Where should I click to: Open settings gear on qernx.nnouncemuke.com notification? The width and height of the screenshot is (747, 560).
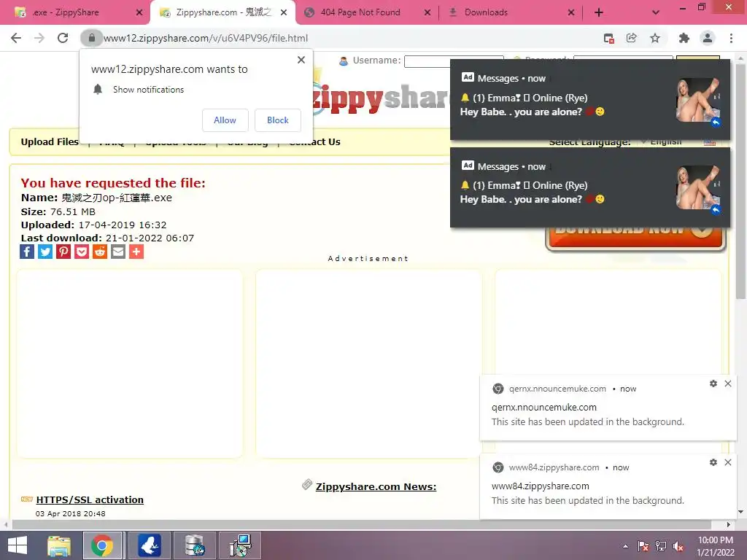[713, 384]
